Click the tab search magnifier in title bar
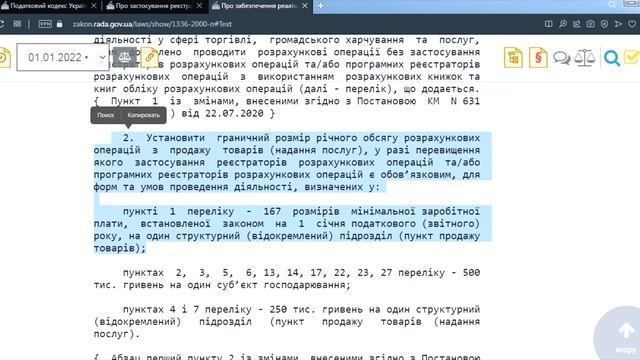Image resolution: width=640 pixels, height=360 pixels. click(x=612, y=5)
